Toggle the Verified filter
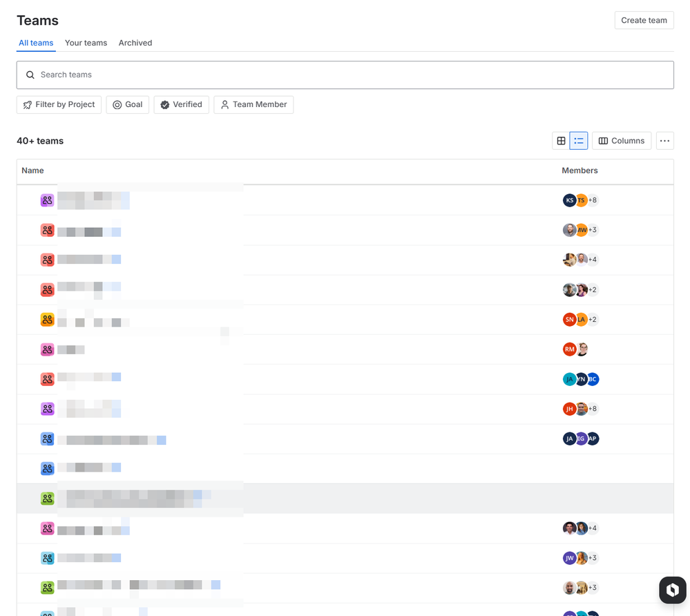Viewport: 690px width, 616px height. [x=181, y=105]
